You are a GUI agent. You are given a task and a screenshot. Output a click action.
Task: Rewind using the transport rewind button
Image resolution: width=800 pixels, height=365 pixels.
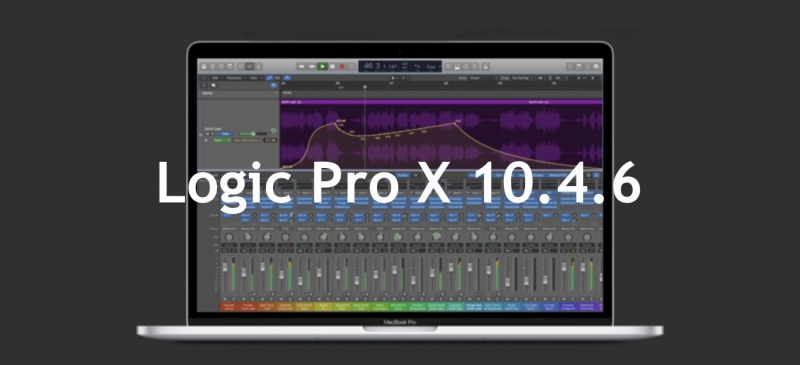click(302, 66)
